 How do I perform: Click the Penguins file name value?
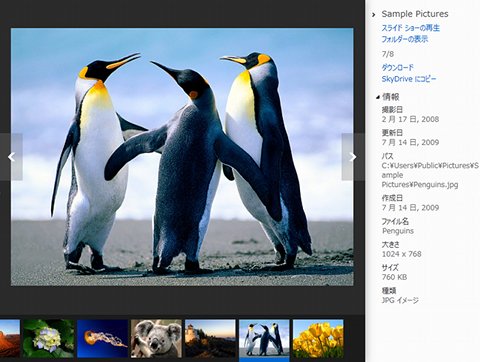click(398, 231)
